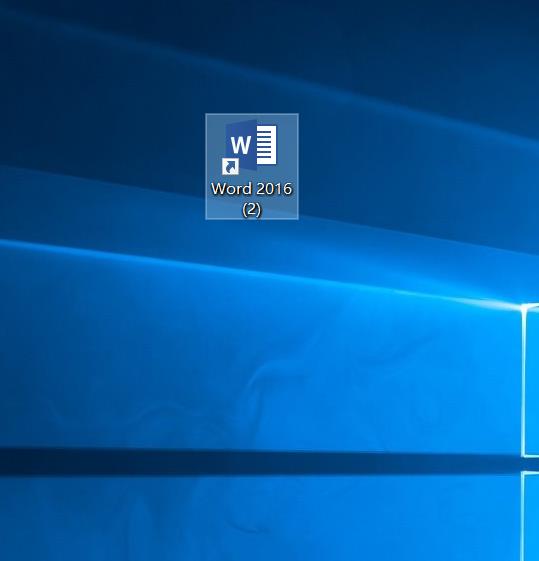This screenshot has width=539, height=561.
Task: Click the shortcut arrow overlay on Word icon
Action: (230, 167)
